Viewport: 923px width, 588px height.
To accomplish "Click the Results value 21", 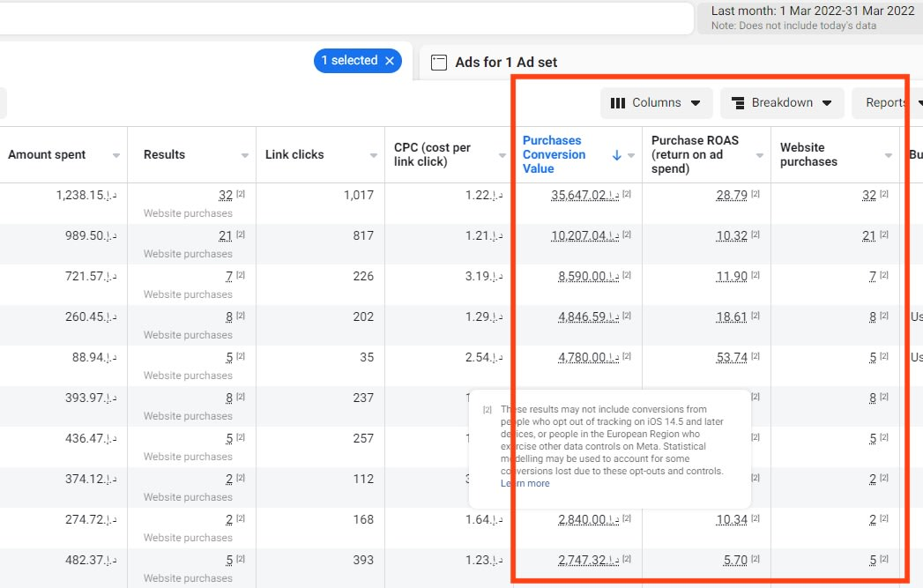I will [226, 236].
